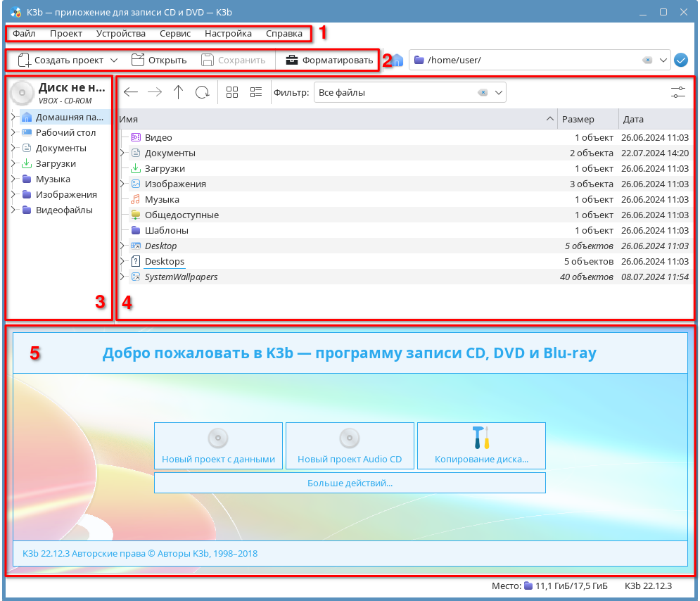Start Новый проект Audio CD

350,445
